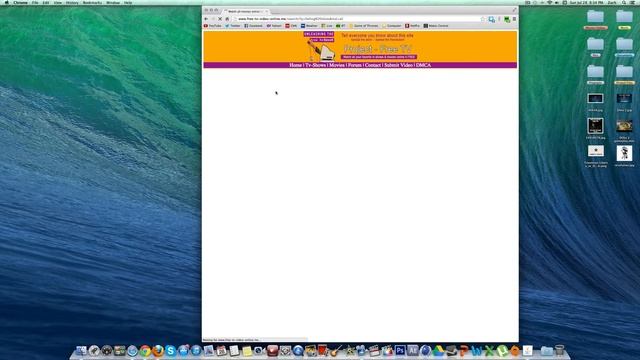This screenshot has height=360, width=640.
Task: Open the Help menu
Action: pyautogui.click(x=128, y=2)
